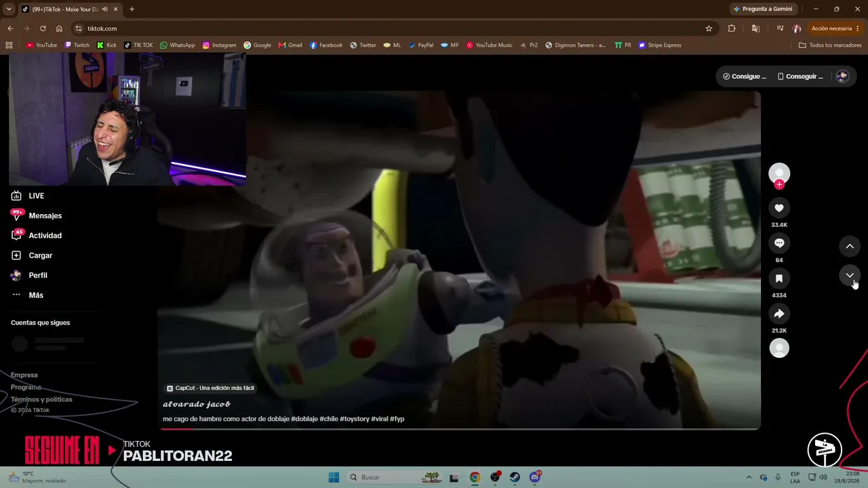Go to the previous video with up chevron
Viewport: 868px width, 488px height.
(850, 246)
